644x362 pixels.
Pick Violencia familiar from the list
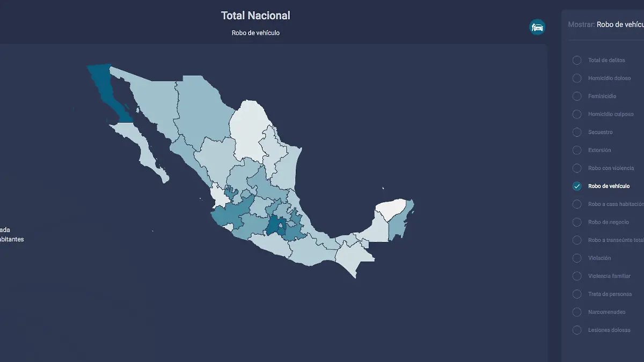[577, 276]
